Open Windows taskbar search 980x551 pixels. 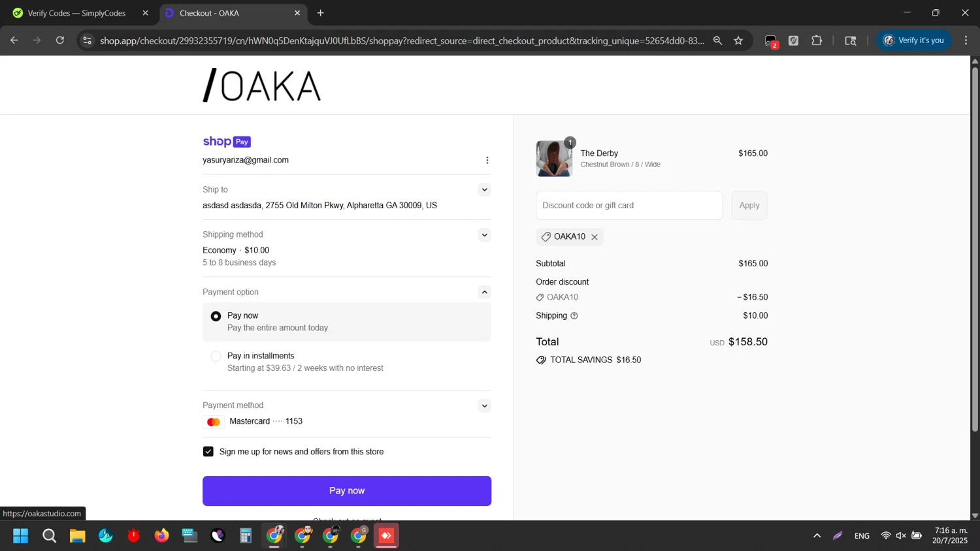tap(49, 536)
